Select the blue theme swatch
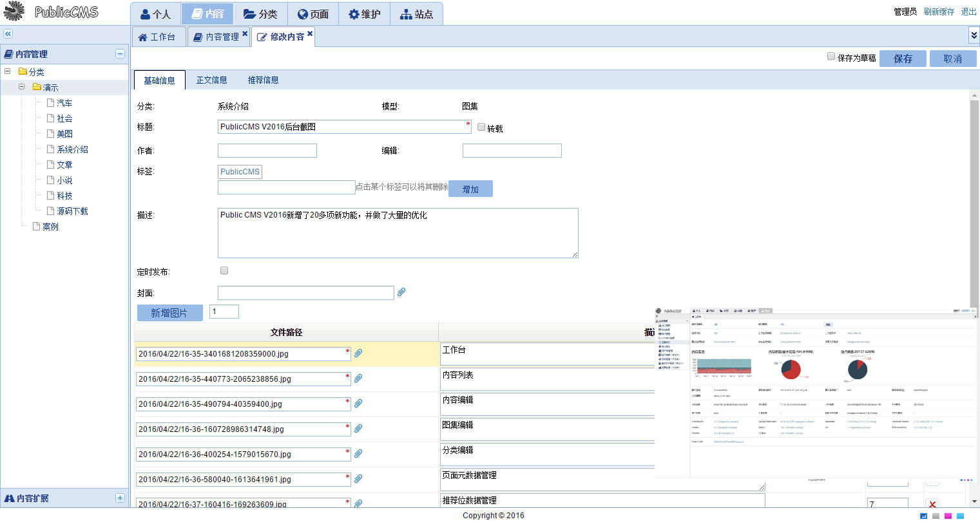Viewport: 980px width, 524px height. 923,516
